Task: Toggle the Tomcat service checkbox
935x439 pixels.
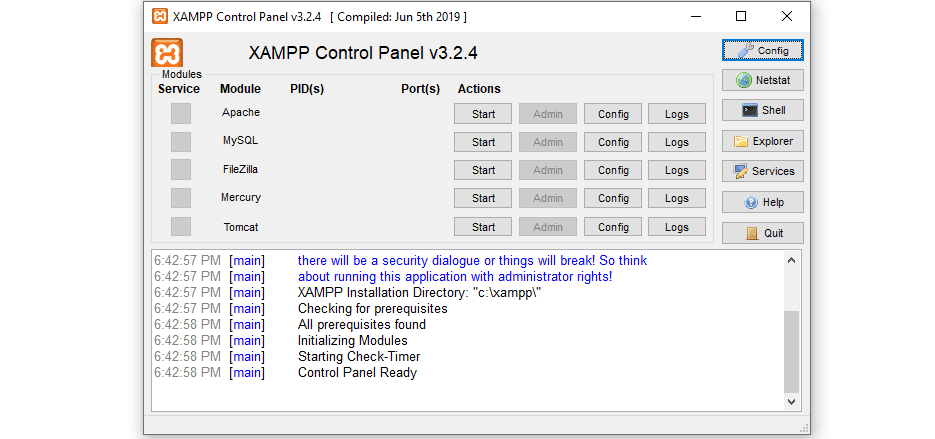Action: (181, 227)
